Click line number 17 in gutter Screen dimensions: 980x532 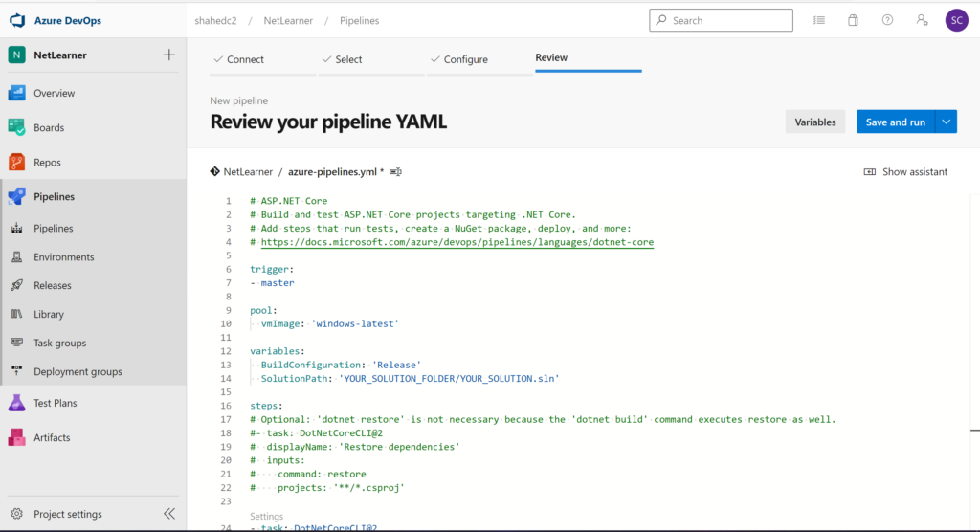226,419
